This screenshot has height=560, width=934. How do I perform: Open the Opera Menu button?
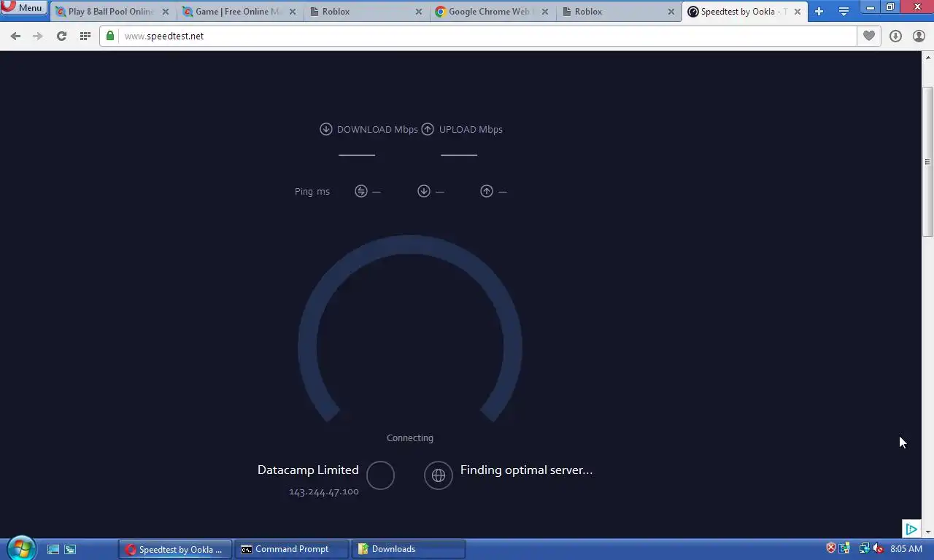pos(23,8)
